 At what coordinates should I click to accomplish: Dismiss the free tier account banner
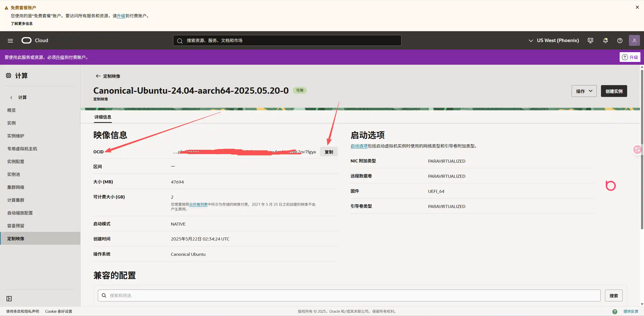(637, 7)
